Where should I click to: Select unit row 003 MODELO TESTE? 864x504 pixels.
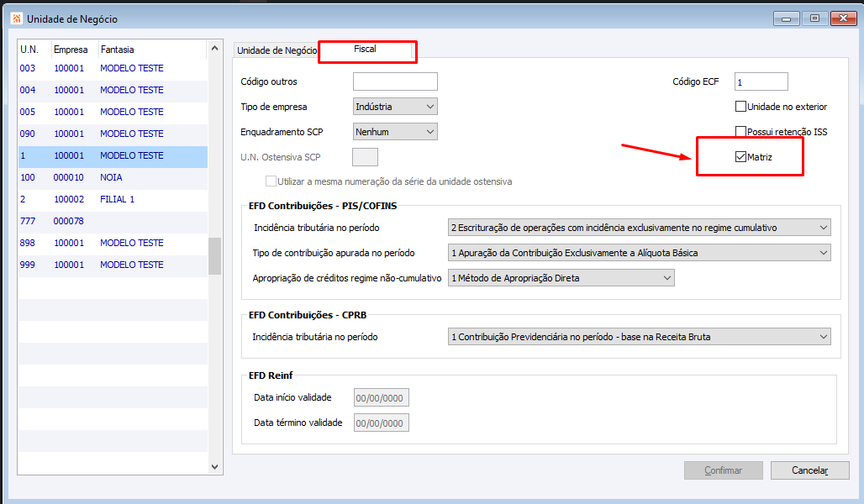[x=113, y=68]
